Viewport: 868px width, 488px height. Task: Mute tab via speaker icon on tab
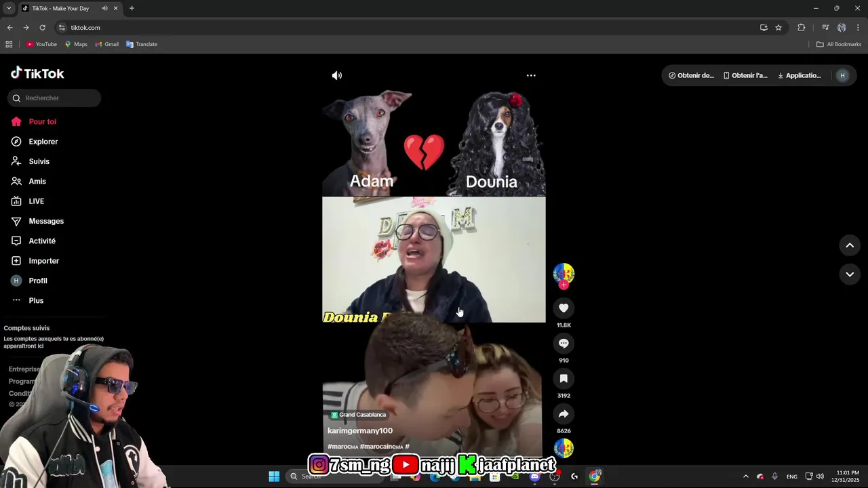[x=104, y=8]
